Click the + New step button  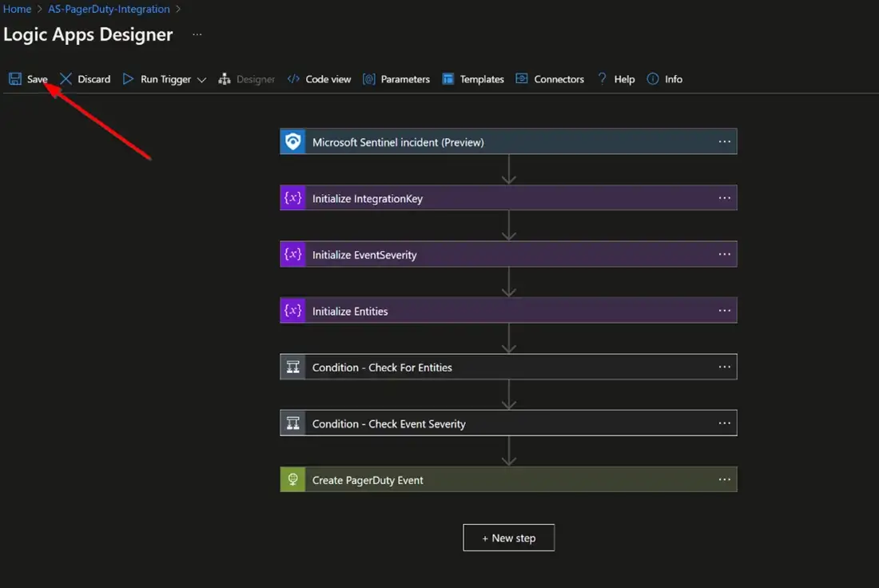[x=508, y=538]
